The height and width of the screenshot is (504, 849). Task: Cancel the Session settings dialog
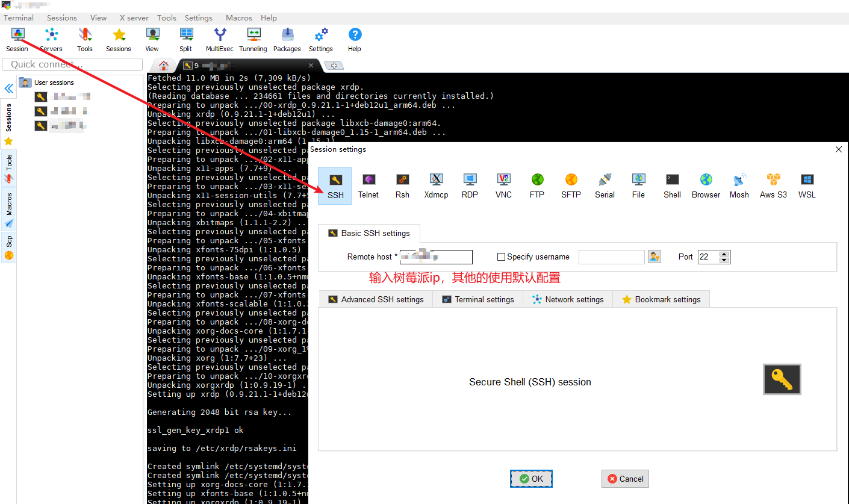point(625,479)
